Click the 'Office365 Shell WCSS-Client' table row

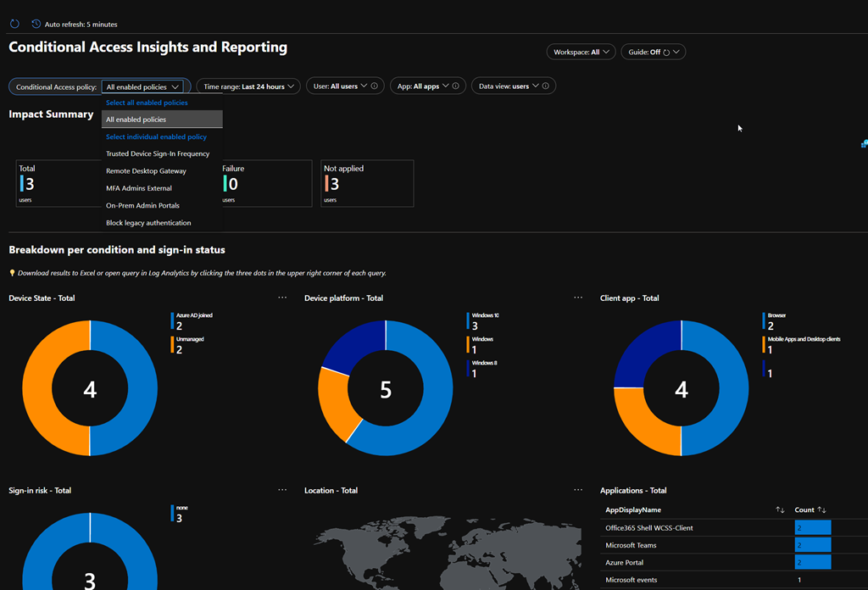coord(734,528)
